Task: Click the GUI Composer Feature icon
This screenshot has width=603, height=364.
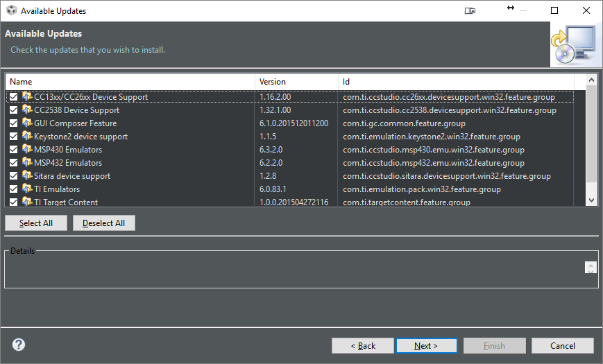Action: tap(27, 123)
